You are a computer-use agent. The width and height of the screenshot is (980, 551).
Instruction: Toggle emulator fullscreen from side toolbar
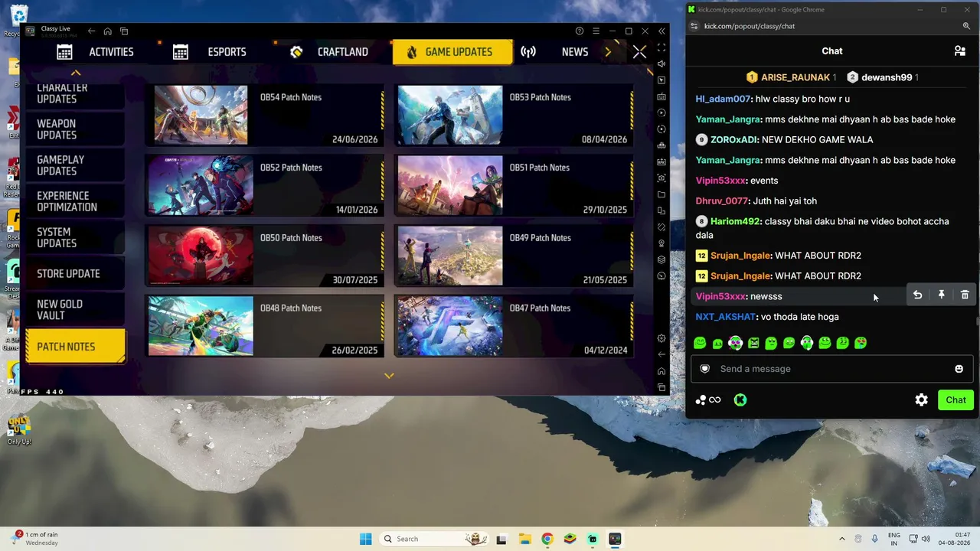coord(661,47)
